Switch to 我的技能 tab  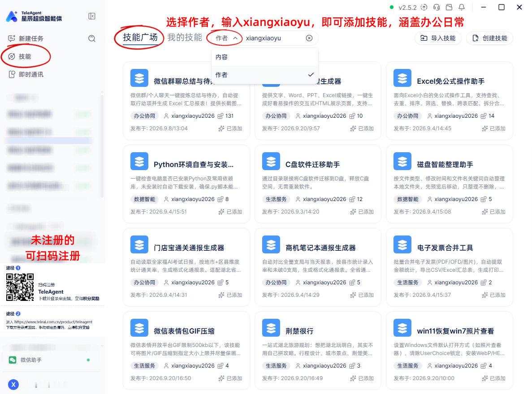[185, 37]
